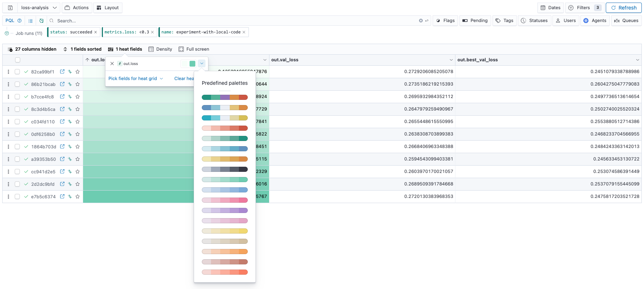Choose the pink palette

pyautogui.click(x=225, y=200)
